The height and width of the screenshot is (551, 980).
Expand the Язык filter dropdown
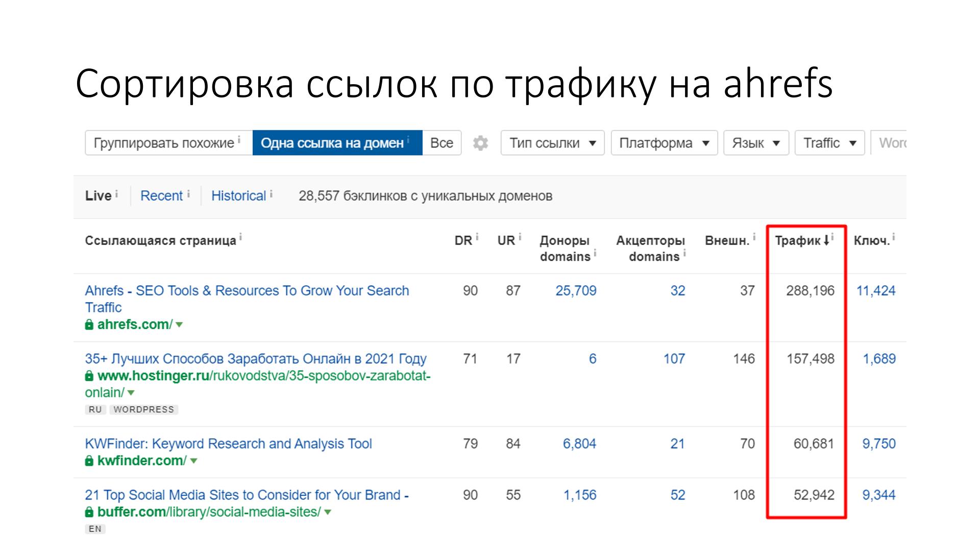[754, 143]
